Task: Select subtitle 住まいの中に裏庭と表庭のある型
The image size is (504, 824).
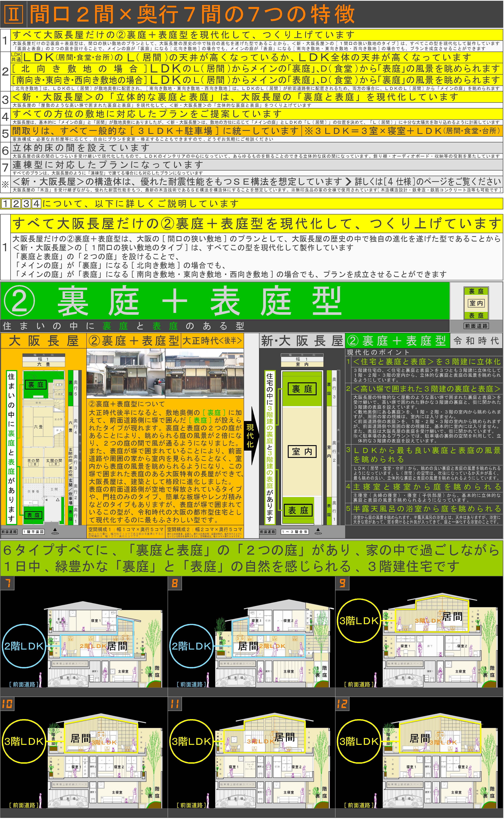Action: (123, 326)
